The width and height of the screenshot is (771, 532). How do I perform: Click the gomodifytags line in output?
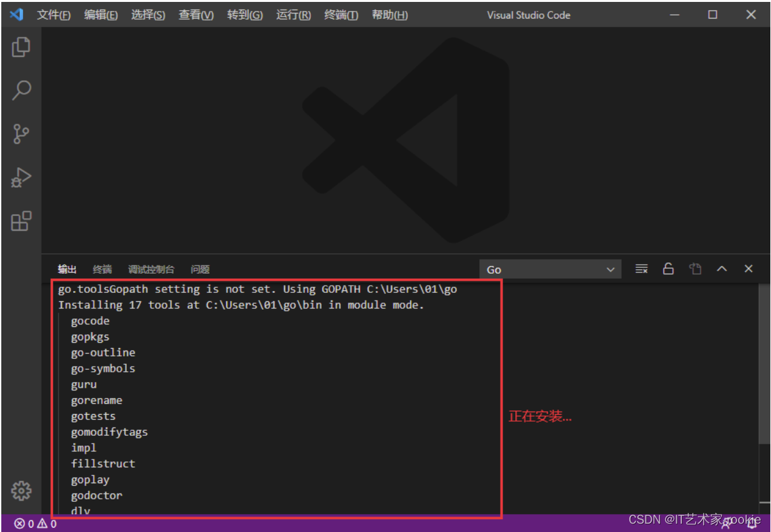(109, 432)
